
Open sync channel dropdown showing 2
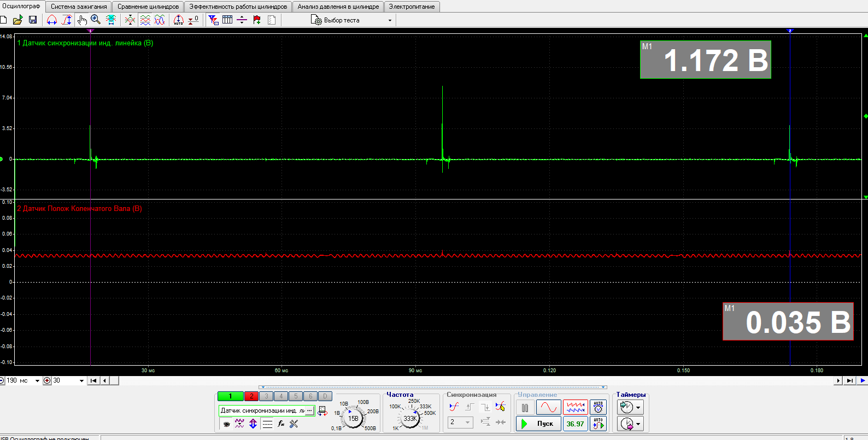tap(460, 423)
